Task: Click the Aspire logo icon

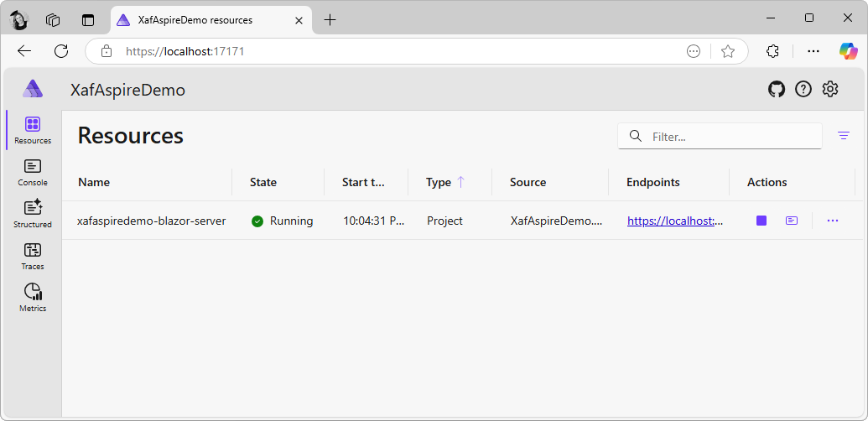Action: (33, 89)
